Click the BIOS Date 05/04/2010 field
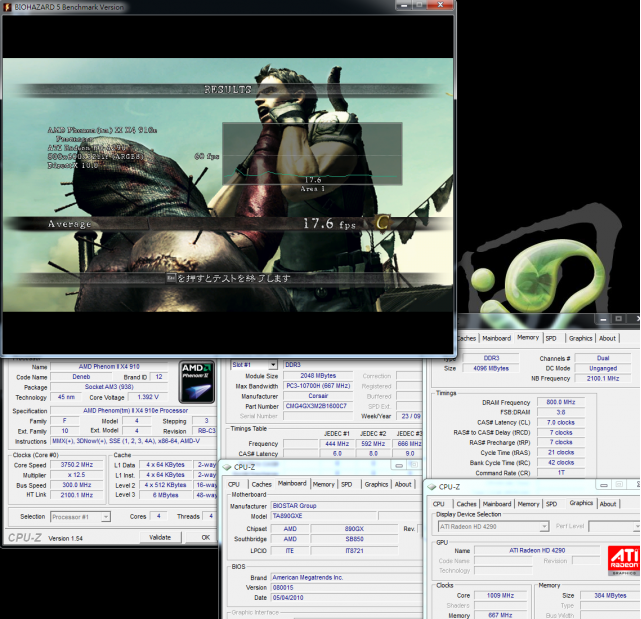Viewport: 641px width, 619px height. click(x=345, y=598)
